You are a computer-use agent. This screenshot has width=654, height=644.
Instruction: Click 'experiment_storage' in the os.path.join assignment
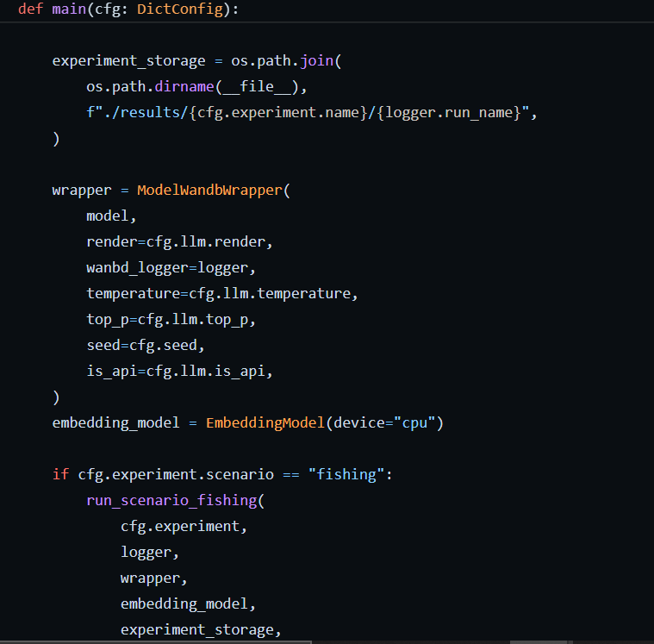(x=128, y=61)
